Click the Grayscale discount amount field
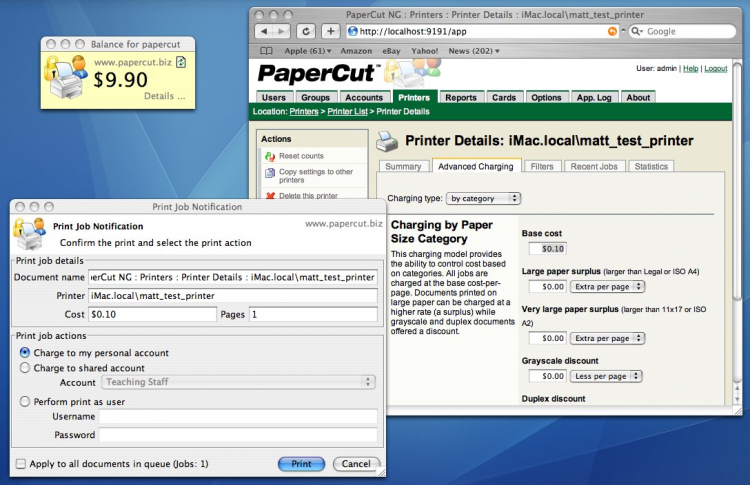 pos(548,376)
